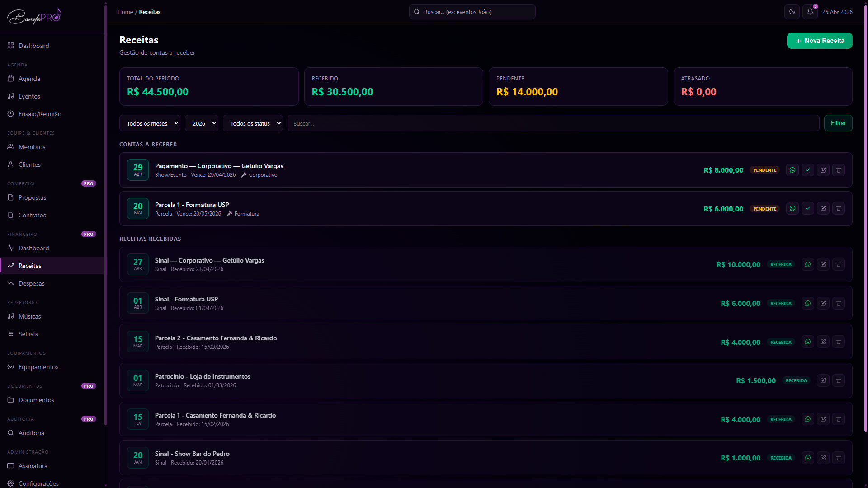Delete the Parcela 1 Formatura USP entry
The image size is (868, 488).
839,208
